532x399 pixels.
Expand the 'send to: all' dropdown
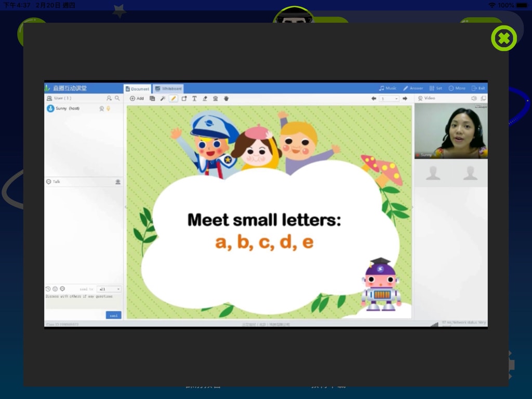tap(109, 289)
